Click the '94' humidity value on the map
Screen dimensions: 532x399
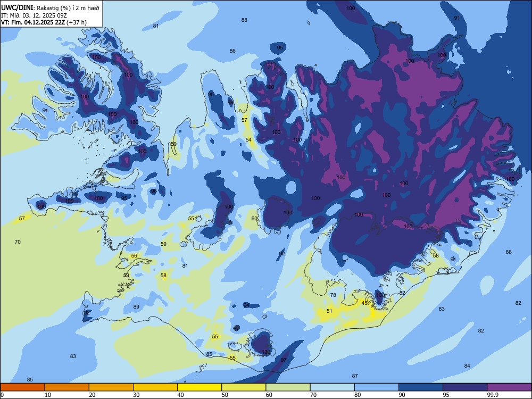[246, 305]
